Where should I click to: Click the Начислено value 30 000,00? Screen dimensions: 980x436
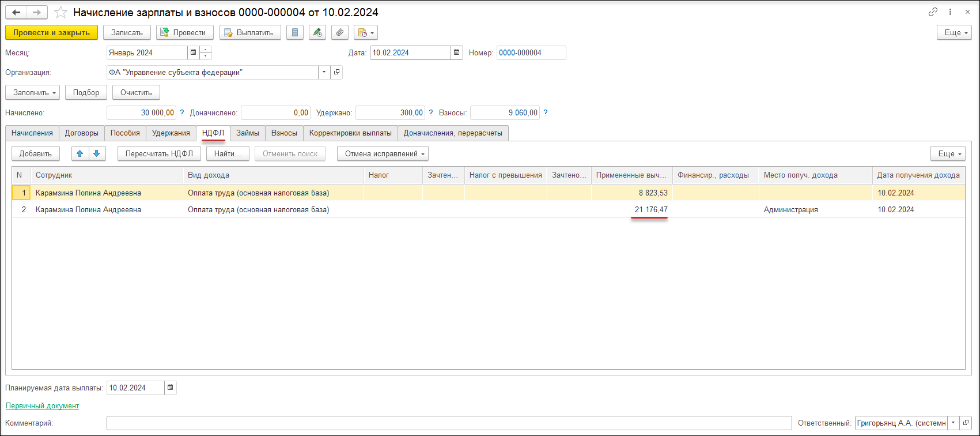(142, 113)
